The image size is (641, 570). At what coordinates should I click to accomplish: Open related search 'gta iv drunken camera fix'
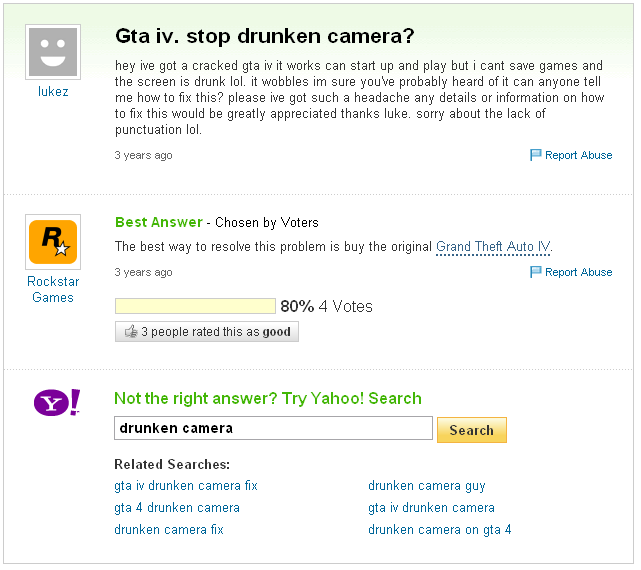pos(186,485)
